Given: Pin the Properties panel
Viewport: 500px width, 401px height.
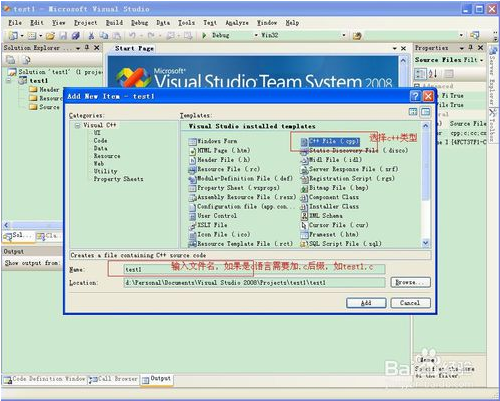Looking at the screenshot, I should click(x=471, y=48).
